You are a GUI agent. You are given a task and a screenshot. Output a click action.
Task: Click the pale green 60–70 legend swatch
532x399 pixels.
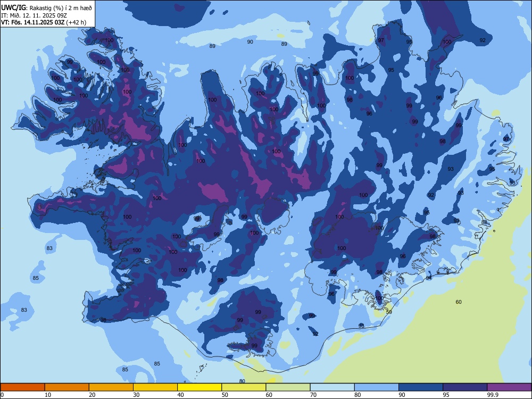288,387
